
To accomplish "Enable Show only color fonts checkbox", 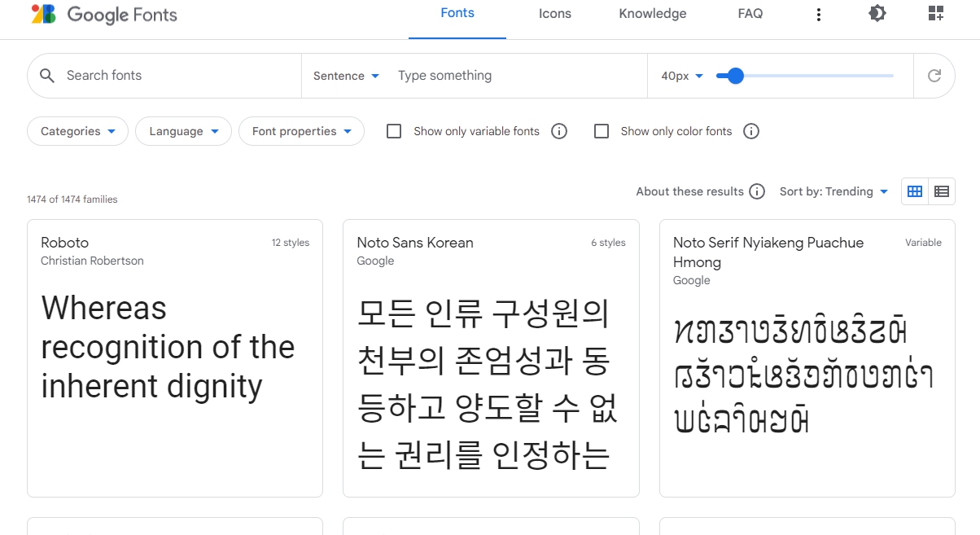I will click(602, 131).
